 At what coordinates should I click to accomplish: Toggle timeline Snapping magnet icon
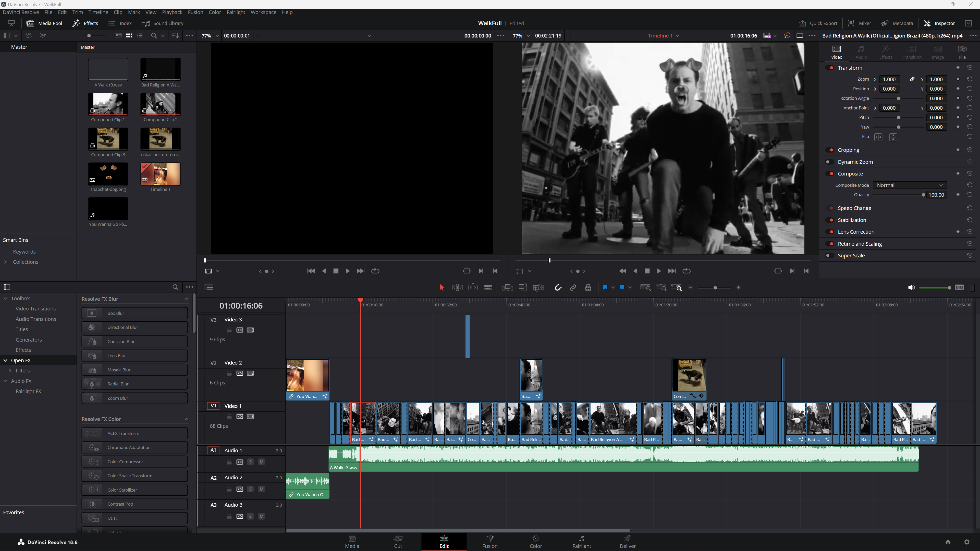[x=558, y=287]
